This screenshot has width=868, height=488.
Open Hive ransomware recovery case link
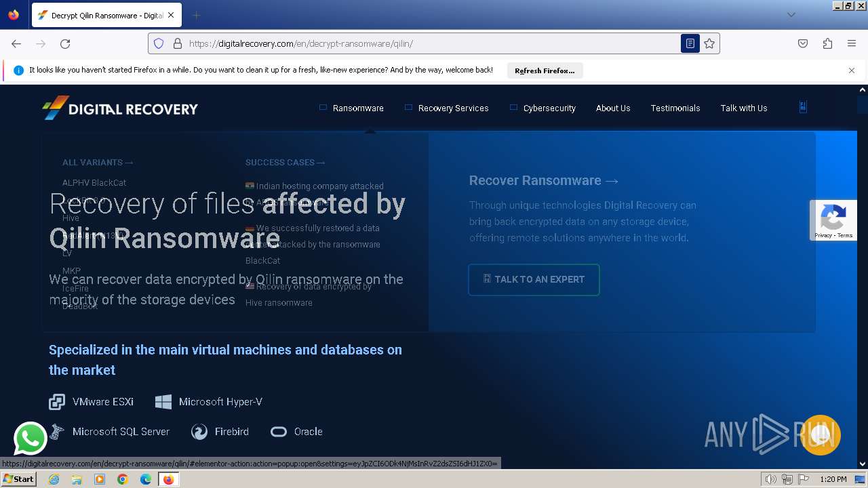coord(309,294)
